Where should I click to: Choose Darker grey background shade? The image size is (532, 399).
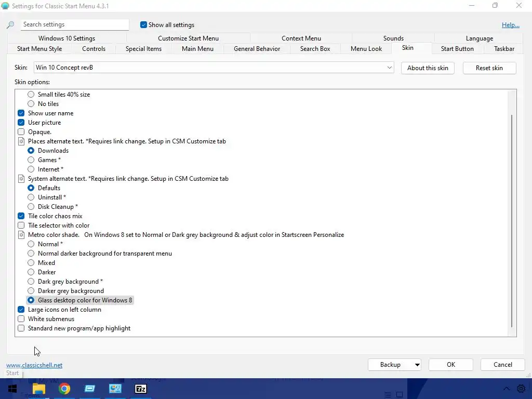point(31,291)
